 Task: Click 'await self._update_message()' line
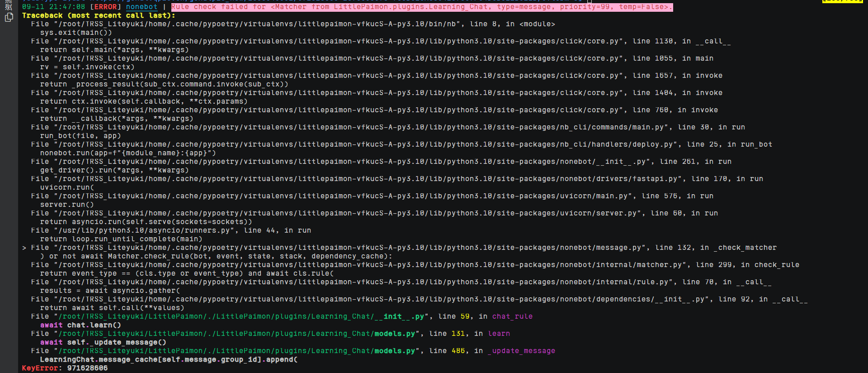pyautogui.click(x=103, y=342)
